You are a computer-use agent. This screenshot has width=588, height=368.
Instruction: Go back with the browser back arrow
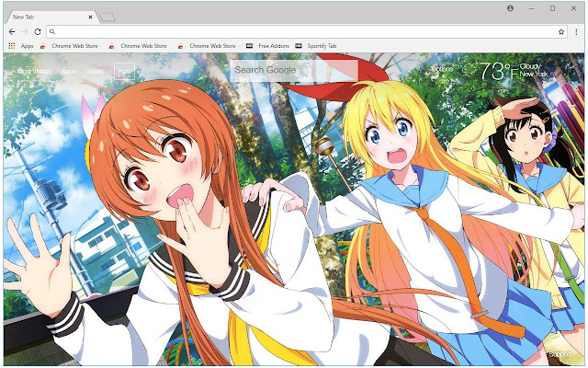(12, 32)
